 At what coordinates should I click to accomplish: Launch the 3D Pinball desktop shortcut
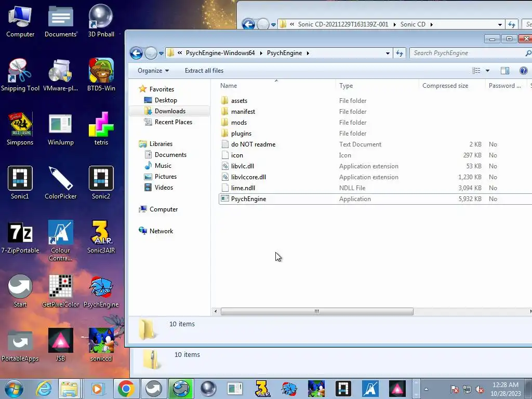point(101,21)
